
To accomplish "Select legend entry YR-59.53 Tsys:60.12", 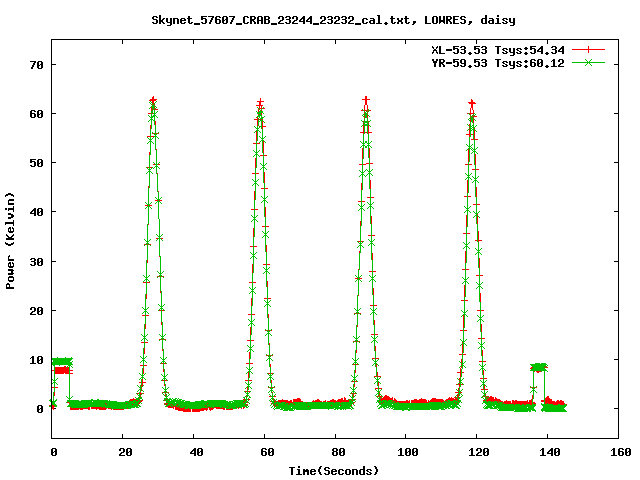I will (498, 63).
